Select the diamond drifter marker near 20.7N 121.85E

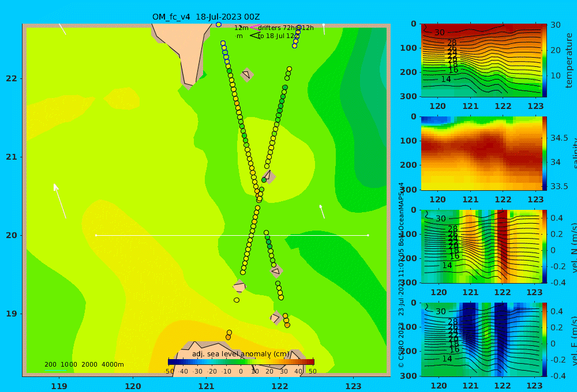pos(269,176)
